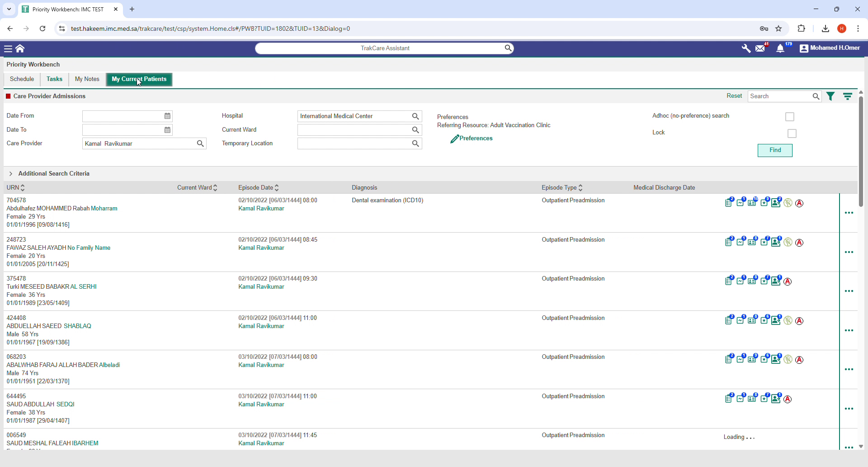
Task: Enable the Adhoc (no-preference) search checkbox
Action: 790,116
